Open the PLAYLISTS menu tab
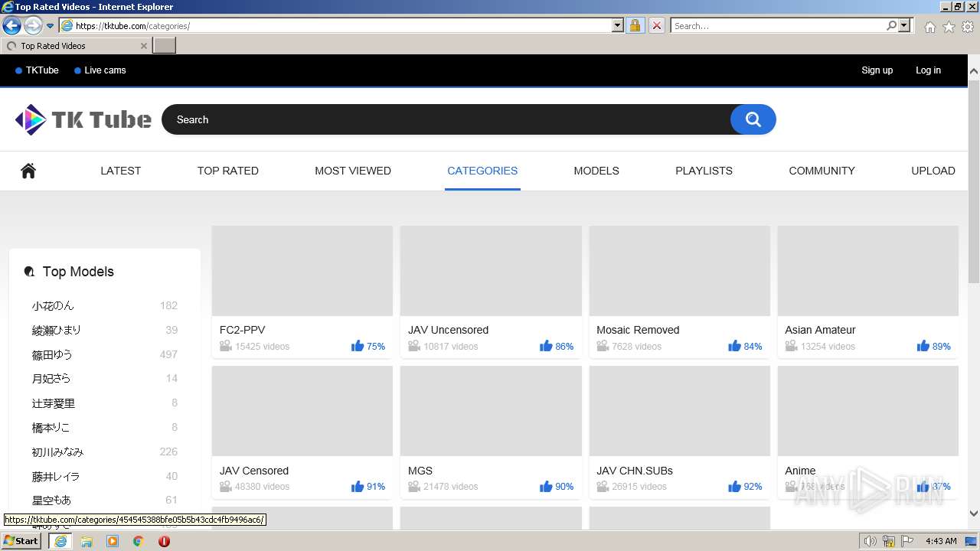 pyautogui.click(x=704, y=171)
